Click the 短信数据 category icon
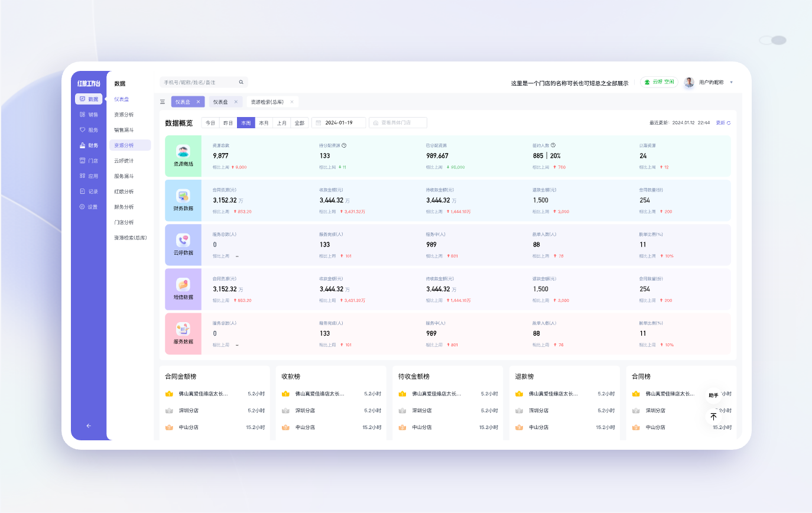 [183, 285]
